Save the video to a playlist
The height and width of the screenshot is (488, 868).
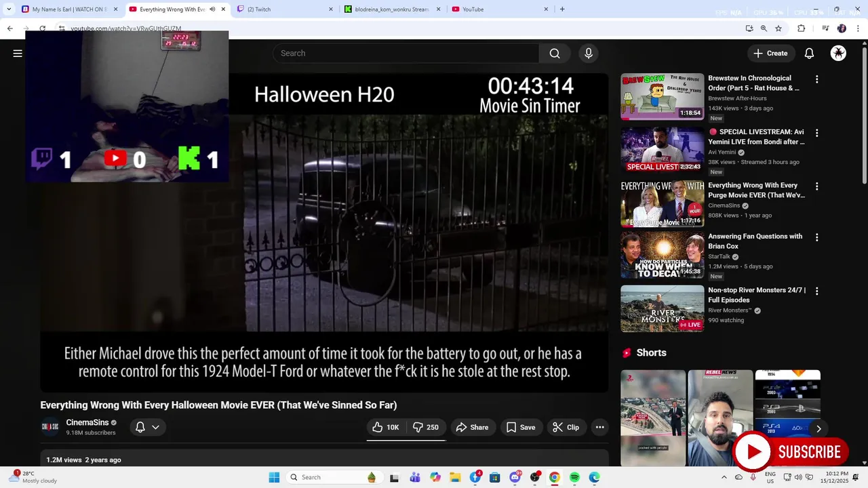click(x=521, y=427)
